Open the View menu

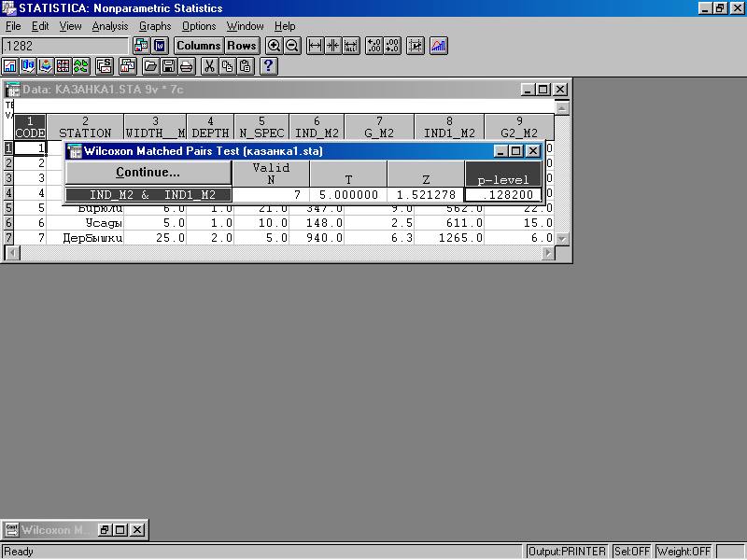71,26
